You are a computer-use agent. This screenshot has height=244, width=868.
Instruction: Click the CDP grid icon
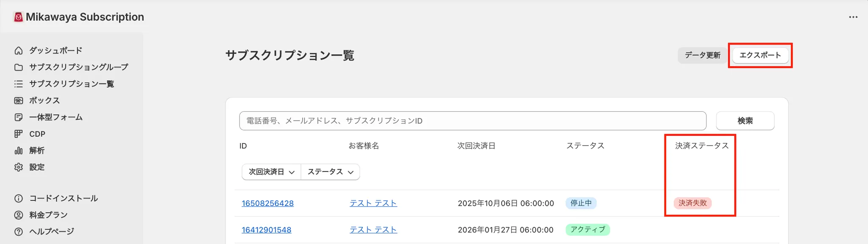pyautogui.click(x=19, y=134)
